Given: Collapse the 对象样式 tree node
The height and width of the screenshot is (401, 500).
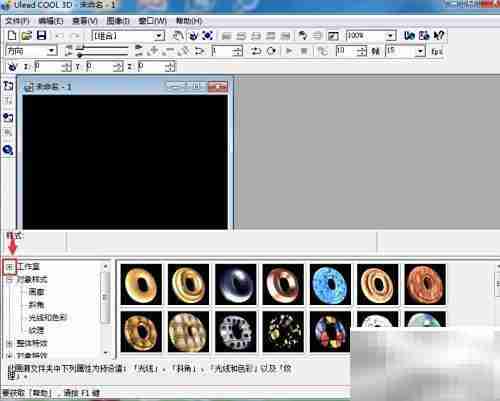Looking at the screenshot, I should tap(10, 280).
